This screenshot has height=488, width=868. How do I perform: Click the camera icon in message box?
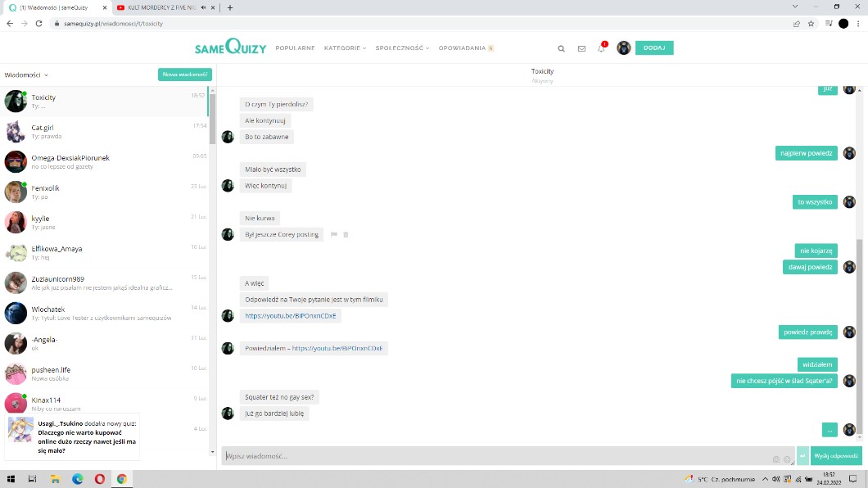pos(776,459)
